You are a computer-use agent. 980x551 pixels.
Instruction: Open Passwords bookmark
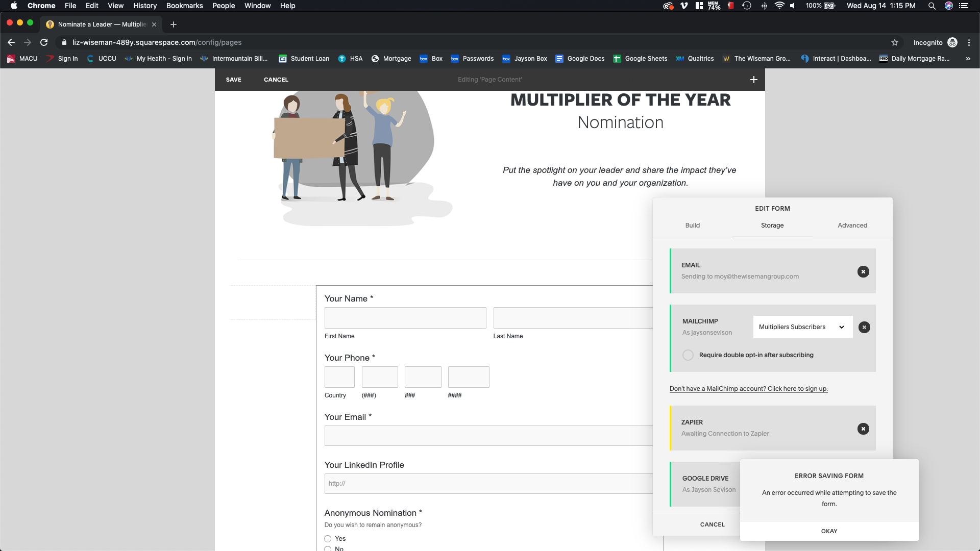pos(472,59)
